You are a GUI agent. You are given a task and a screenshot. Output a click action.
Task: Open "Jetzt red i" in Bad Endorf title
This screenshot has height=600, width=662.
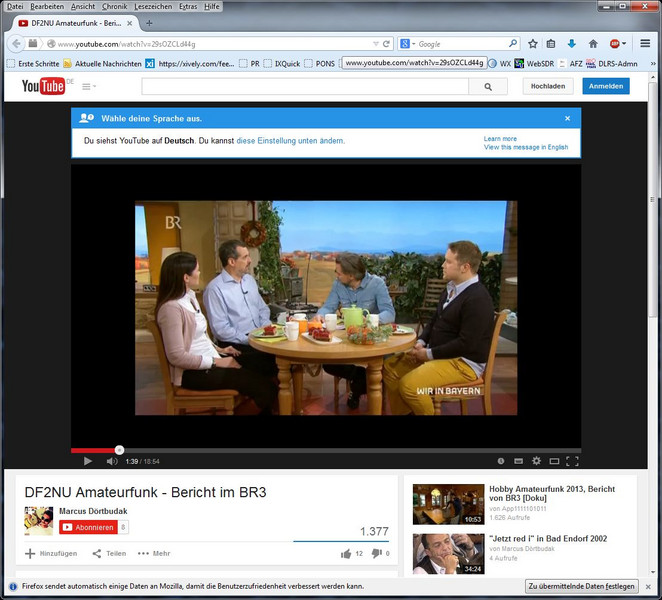[548, 538]
